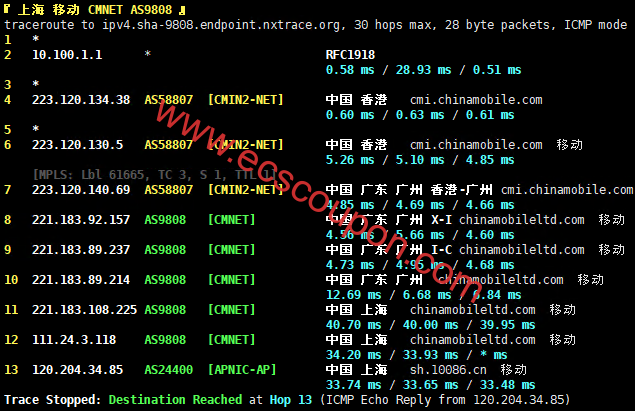
Task: Click IP address 221.183.89.237
Action: (x=81, y=249)
